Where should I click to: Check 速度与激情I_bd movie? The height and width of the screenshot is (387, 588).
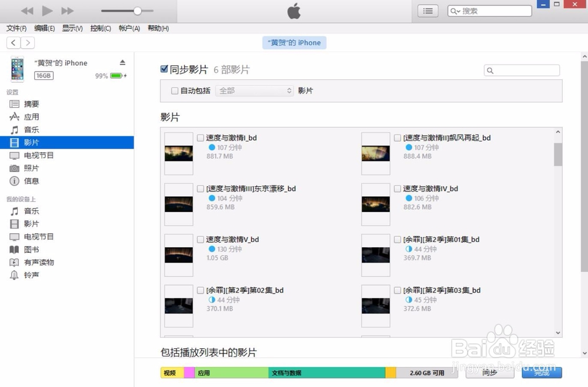coord(201,138)
